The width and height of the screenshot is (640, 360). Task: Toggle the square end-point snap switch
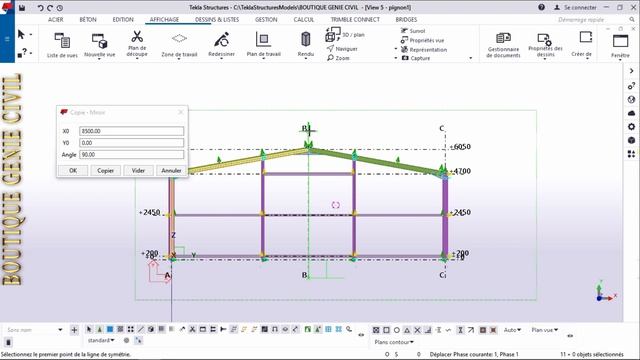pyautogui.click(x=386, y=330)
